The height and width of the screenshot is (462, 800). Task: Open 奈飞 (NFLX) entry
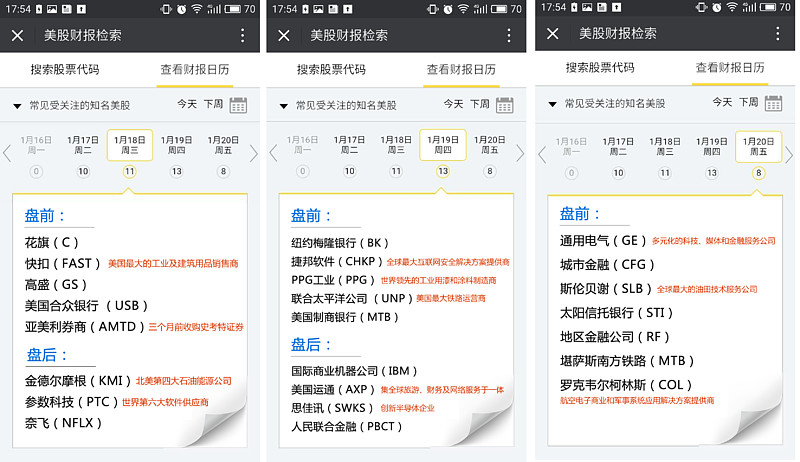coord(63,423)
